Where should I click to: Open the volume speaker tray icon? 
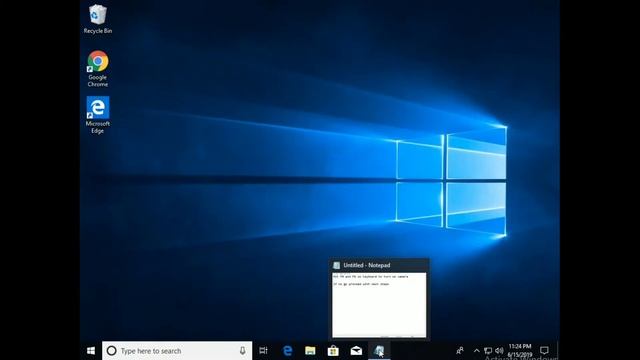tap(499, 351)
